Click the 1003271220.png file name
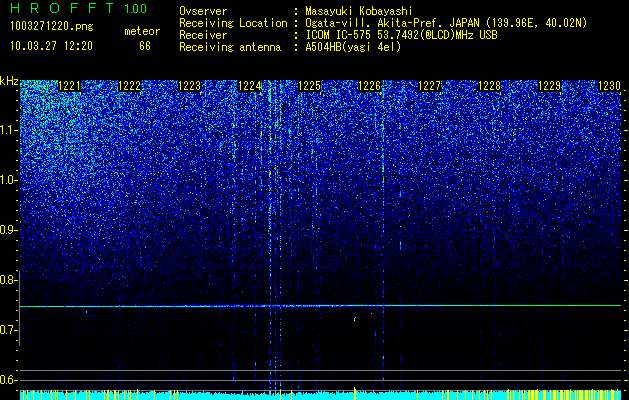Screen dimensions: 629x400 tap(52, 27)
